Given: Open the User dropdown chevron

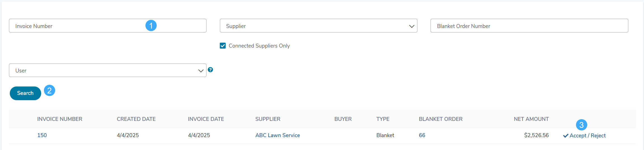Looking at the screenshot, I should [x=201, y=71].
